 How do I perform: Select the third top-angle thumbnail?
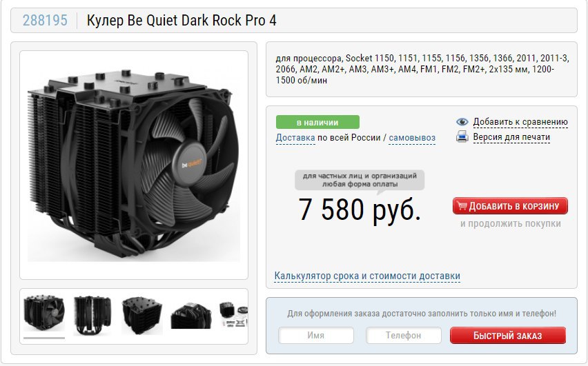click(141, 315)
